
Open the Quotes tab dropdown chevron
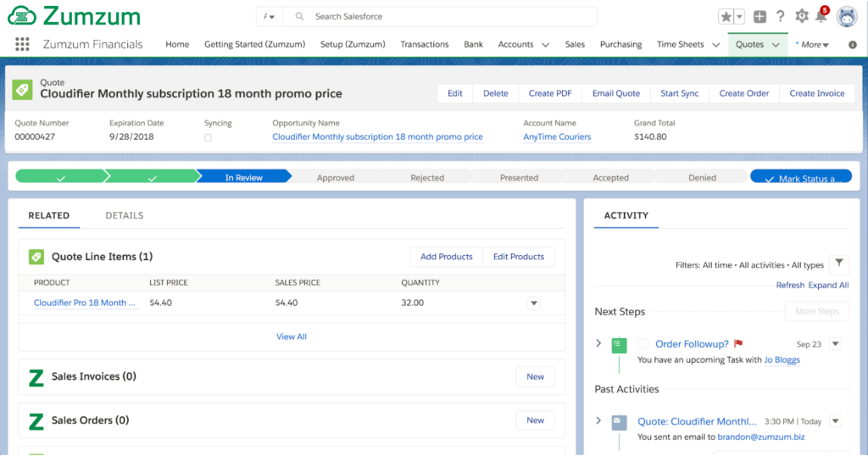click(776, 45)
